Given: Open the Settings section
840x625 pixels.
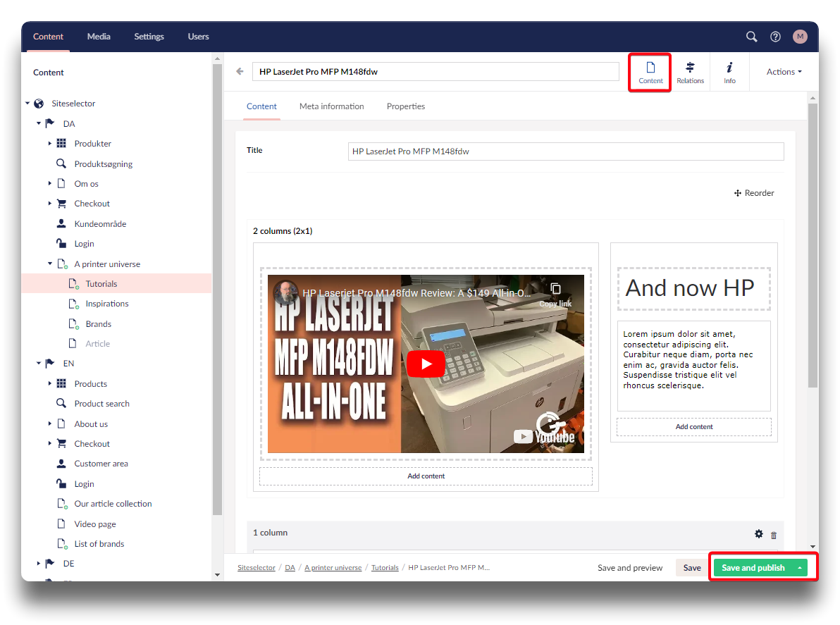Looking at the screenshot, I should (x=149, y=37).
